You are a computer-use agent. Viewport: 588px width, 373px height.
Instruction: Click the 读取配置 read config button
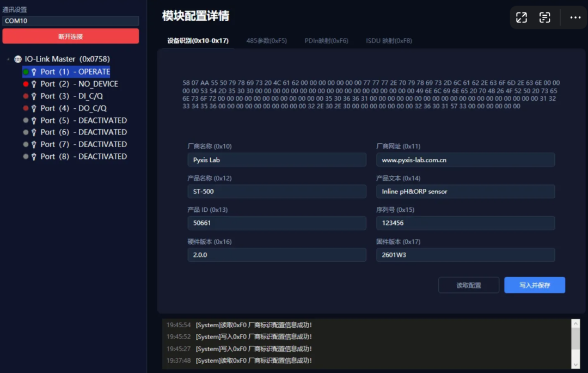tap(468, 285)
